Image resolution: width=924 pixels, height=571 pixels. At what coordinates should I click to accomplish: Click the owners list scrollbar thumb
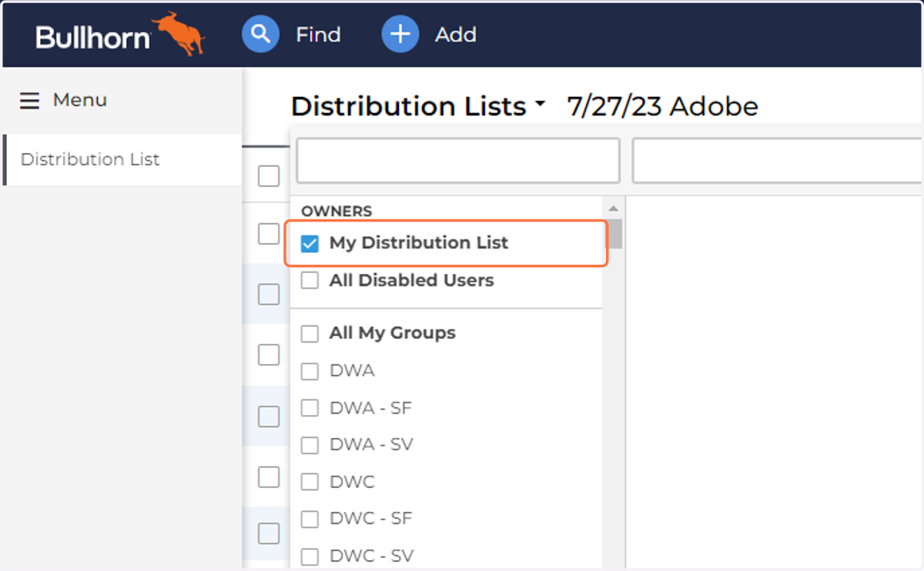click(x=614, y=233)
